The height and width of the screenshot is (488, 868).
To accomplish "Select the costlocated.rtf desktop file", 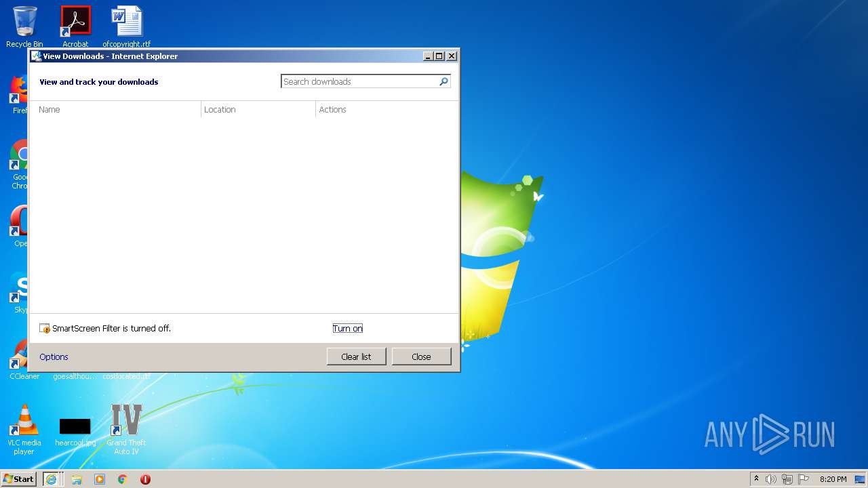I will [x=127, y=376].
